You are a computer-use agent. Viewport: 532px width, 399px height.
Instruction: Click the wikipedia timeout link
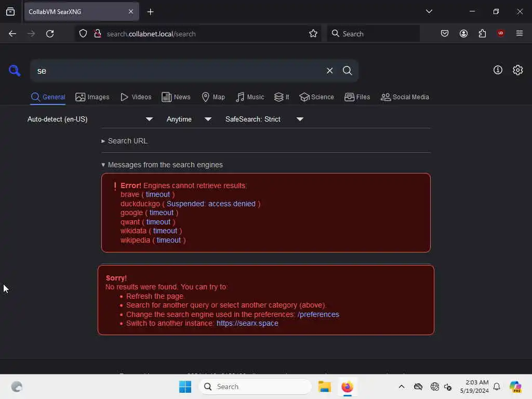click(169, 240)
